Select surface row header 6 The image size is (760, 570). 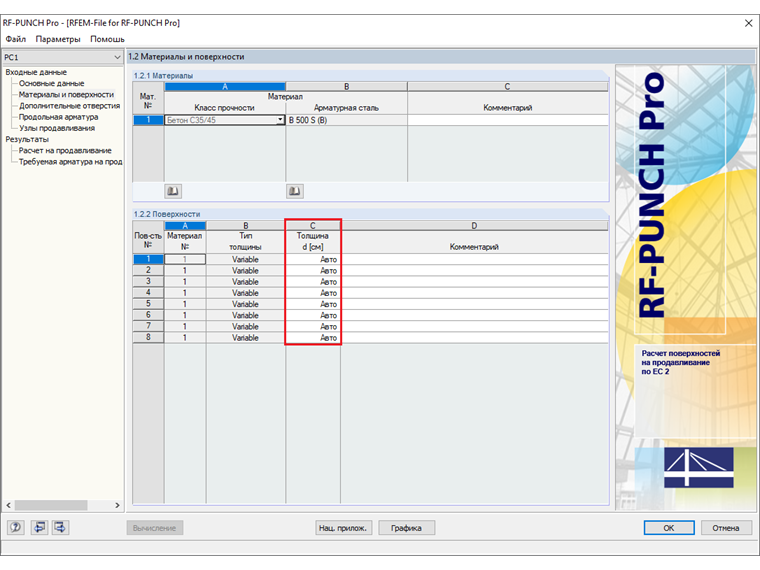(x=148, y=315)
